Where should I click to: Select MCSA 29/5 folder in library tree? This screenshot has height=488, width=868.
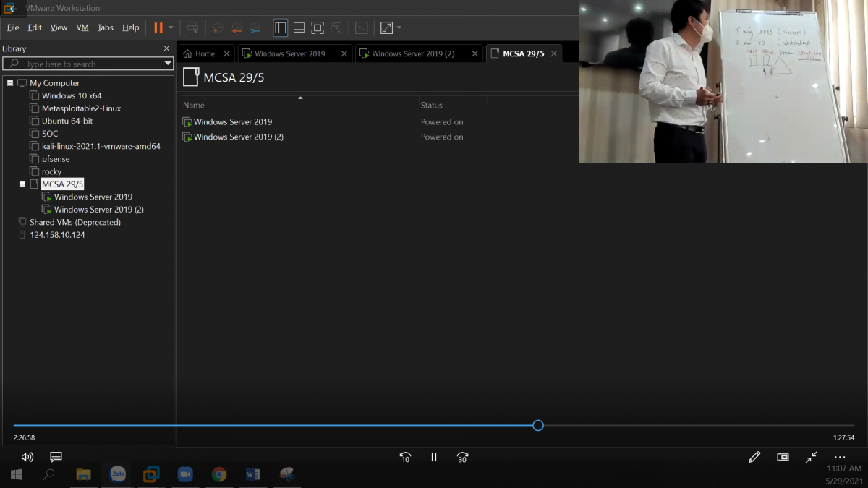62,184
